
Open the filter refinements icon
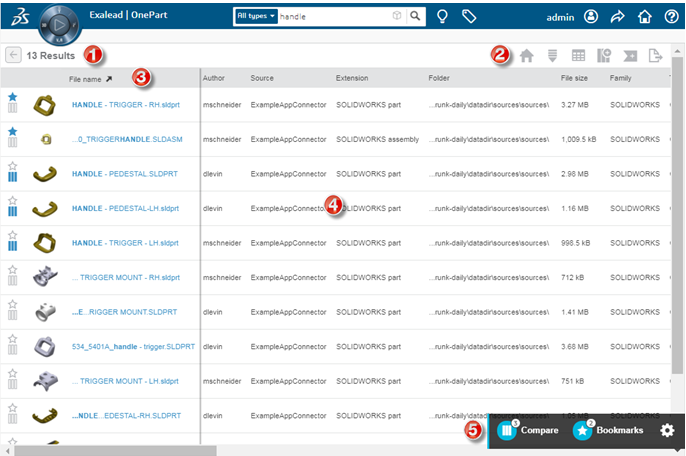click(552, 56)
